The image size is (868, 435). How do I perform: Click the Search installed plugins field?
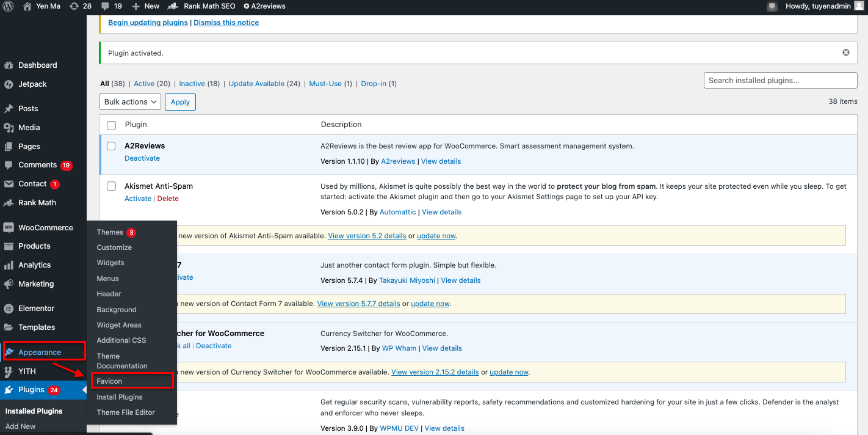click(x=780, y=80)
